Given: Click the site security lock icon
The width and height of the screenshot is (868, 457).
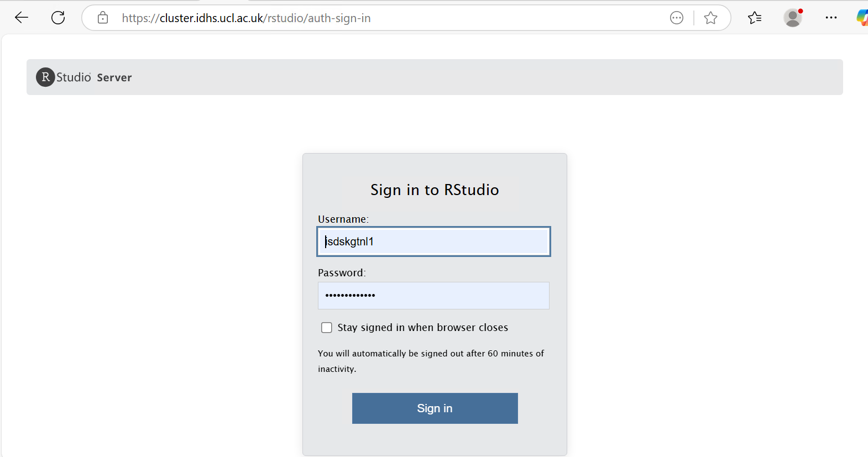Looking at the screenshot, I should tap(102, 17).
